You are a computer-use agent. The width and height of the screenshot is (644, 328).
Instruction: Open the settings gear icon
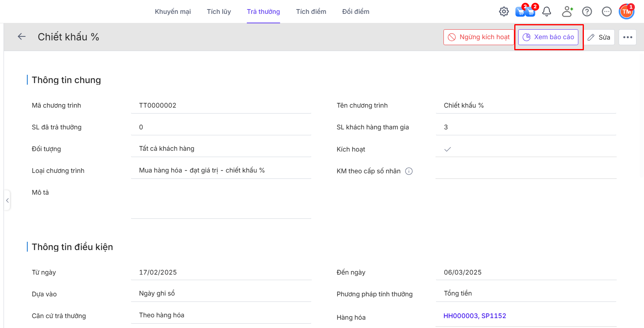pyautogui.click(x=504, y=12)
